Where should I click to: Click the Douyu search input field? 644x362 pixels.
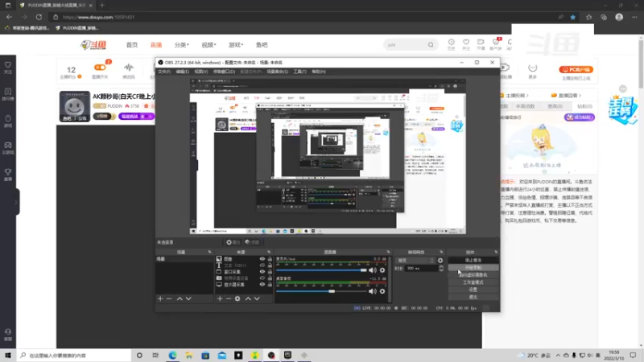[x=406, y=45]
